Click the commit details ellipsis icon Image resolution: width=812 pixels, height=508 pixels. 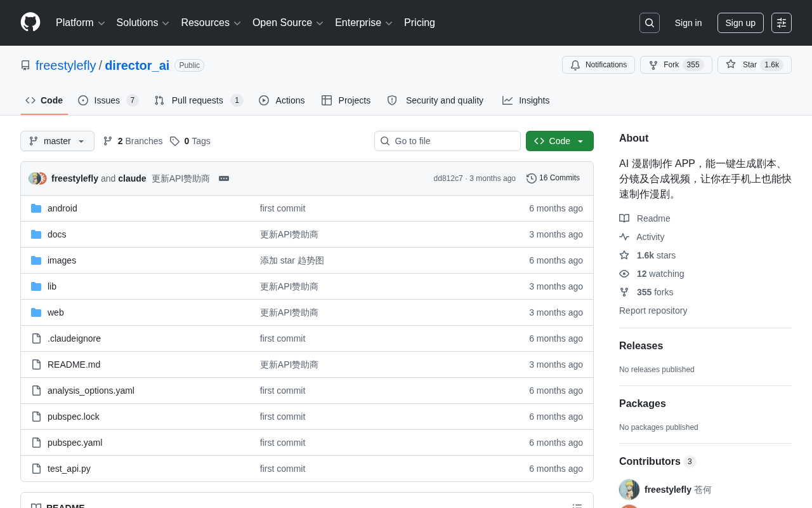[224, 178]
